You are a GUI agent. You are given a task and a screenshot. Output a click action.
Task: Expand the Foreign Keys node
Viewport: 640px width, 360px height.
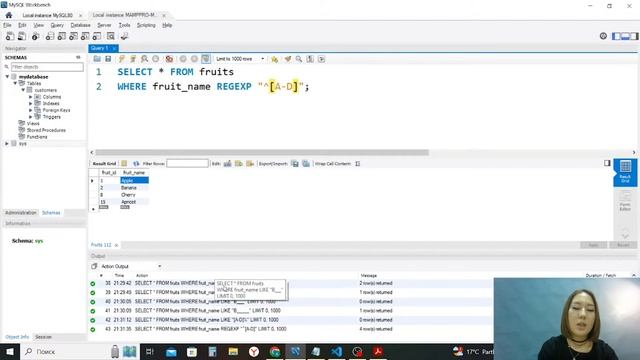[31, 110]
